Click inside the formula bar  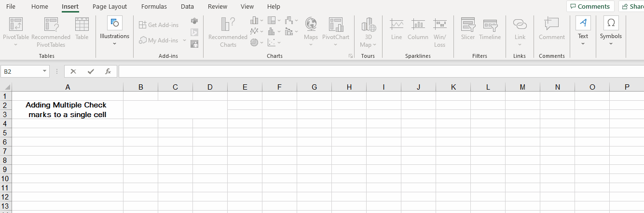(x=381, y=71)
